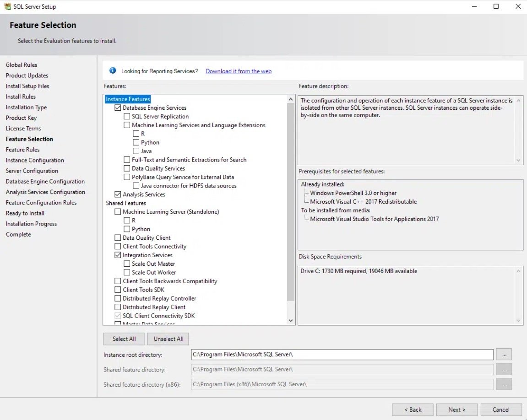Enable Data Quality Client
The image size is (527, 420).
[x=118, y=238]
